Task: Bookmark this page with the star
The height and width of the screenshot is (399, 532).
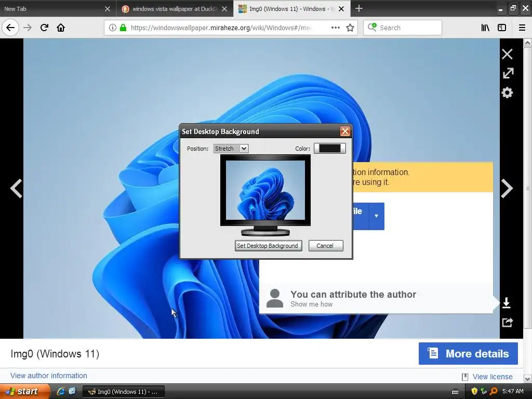Action: [350, 28]
